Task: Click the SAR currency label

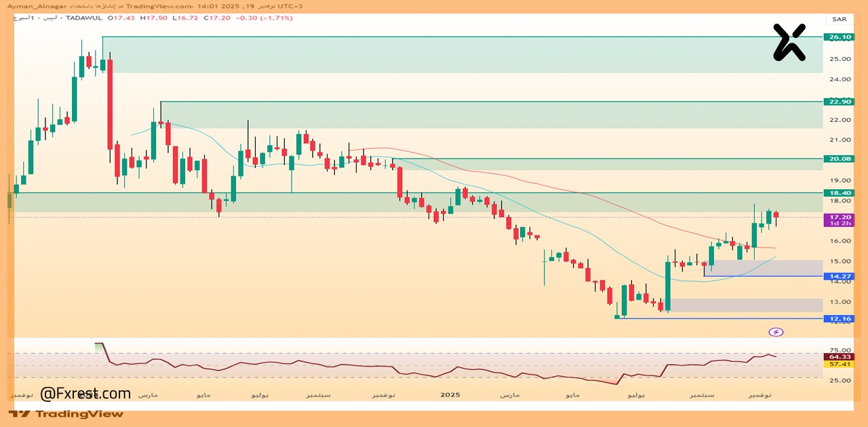Action: (x=839, y=19)
